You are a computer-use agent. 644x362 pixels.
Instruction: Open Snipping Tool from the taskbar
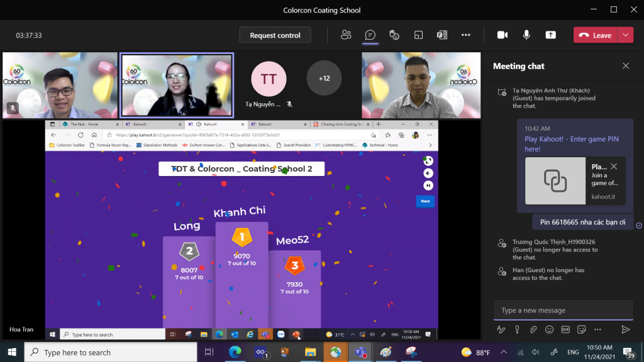coord(411,352)
